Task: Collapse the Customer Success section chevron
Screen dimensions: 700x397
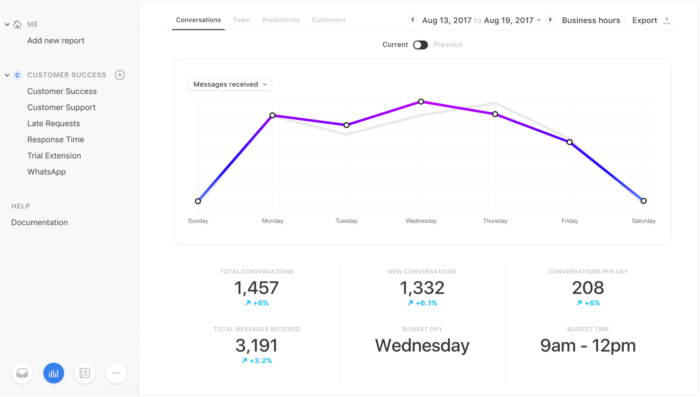Action: pos(7,75)
